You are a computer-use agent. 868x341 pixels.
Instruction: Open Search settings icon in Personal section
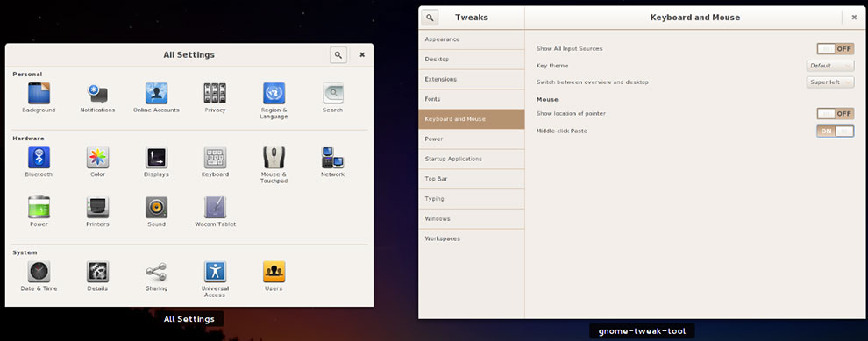(x=332, y=94)
